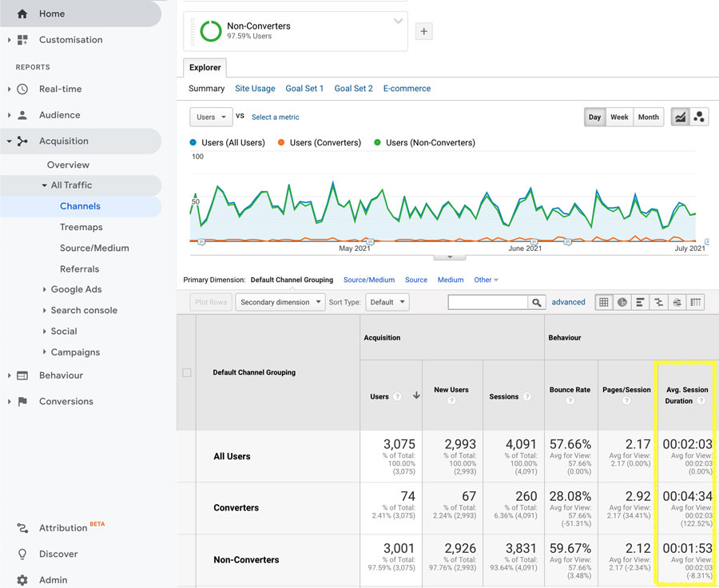
Task: Click the advanced filter link
Action: 568,302
